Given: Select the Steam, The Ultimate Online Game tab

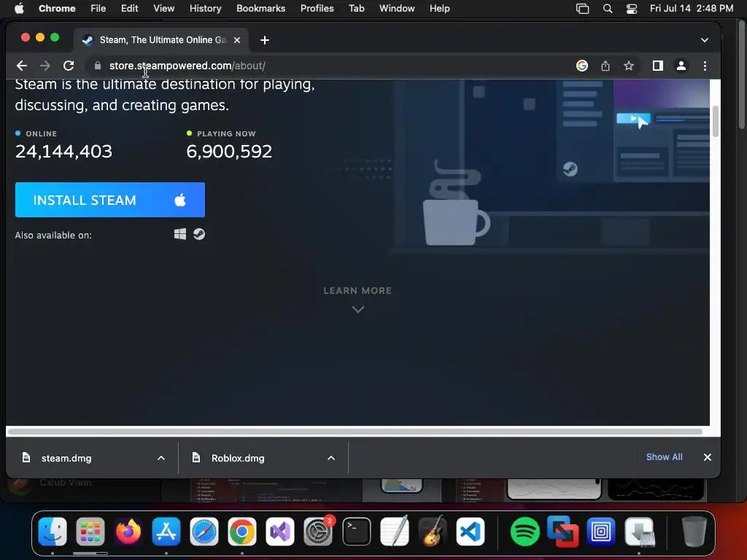Looking at the screenshot, I should click(x=161, y=40).
